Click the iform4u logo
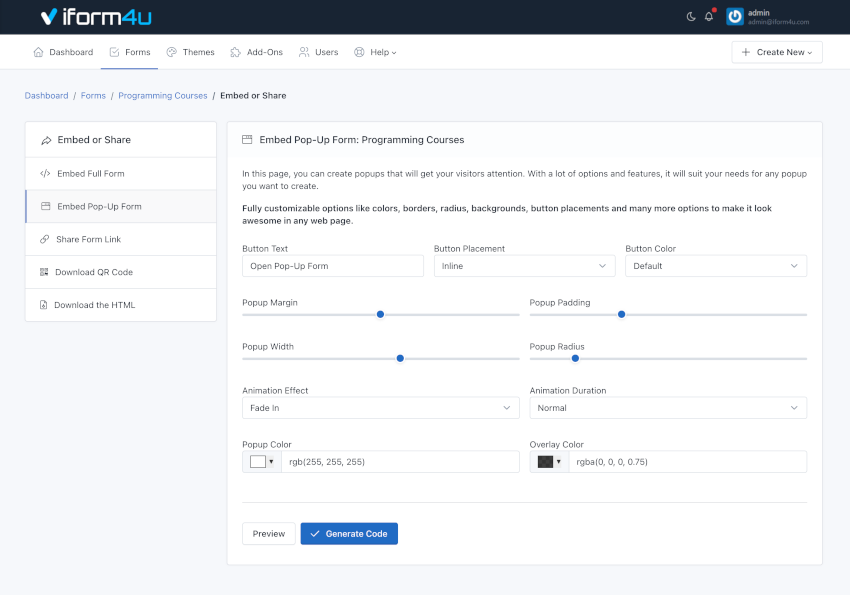 pyautogui.click(x=96, y=17)
